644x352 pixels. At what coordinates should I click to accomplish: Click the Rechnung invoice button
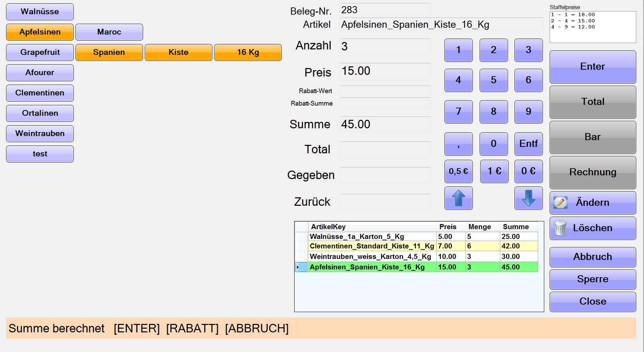click(x=593, y=173)
